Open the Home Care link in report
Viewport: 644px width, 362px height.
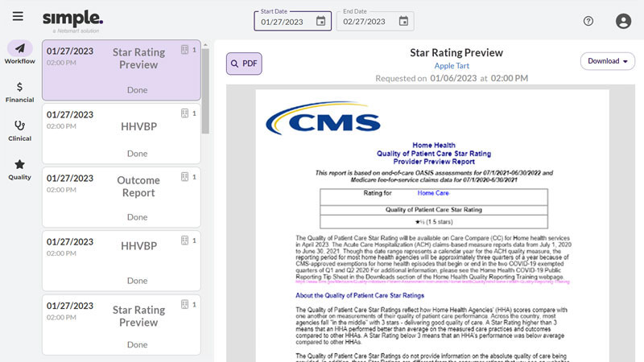pyautogui.click(x=434, y=193)
